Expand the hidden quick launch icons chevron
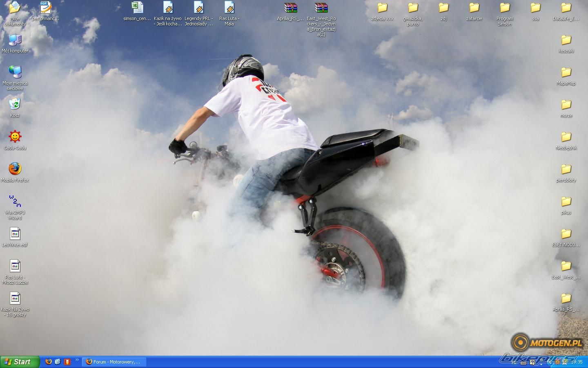This screenshot has height=368, width=588. (77, 360)
